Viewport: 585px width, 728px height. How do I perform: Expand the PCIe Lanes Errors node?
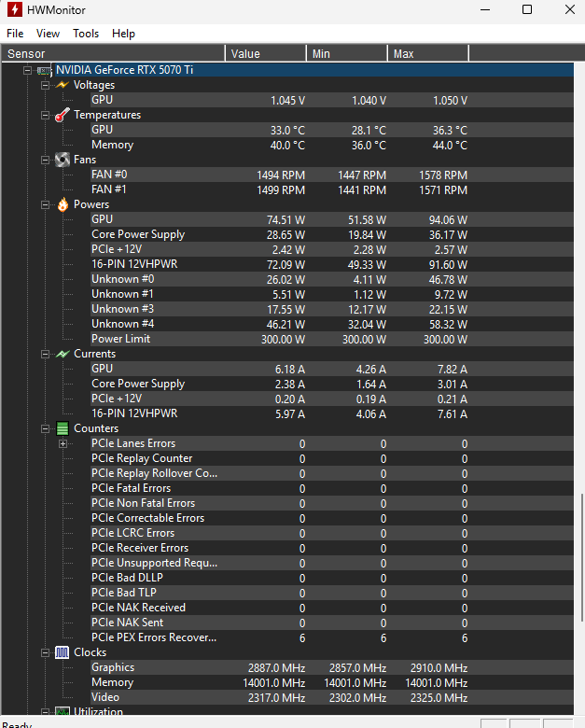(63, 444)
